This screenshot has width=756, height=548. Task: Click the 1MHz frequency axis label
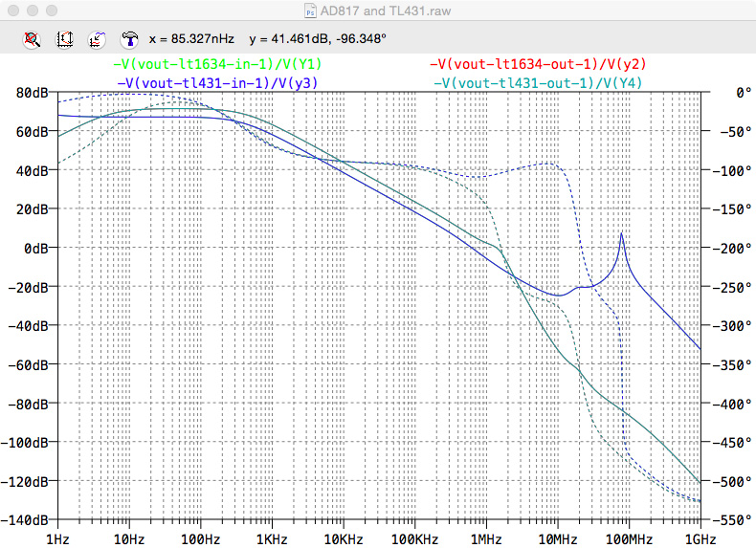[x=486, y=538]
